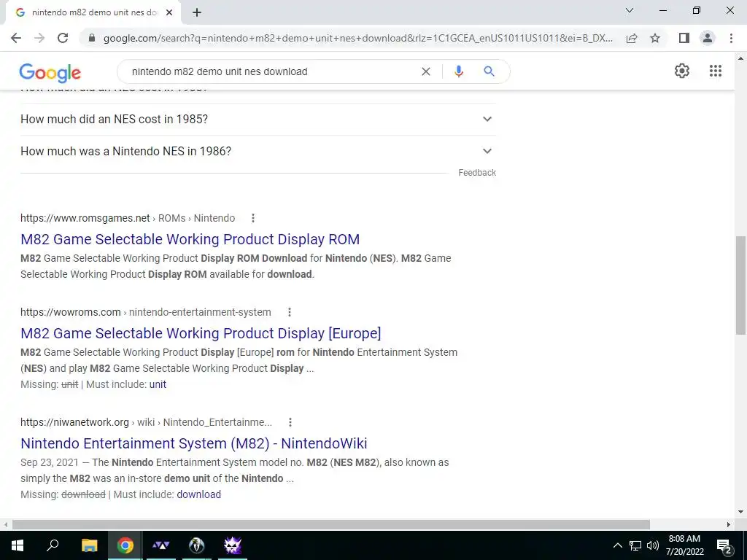Submit search with the magnifier icon
The image size is (747, 560).
pos(489,71)
